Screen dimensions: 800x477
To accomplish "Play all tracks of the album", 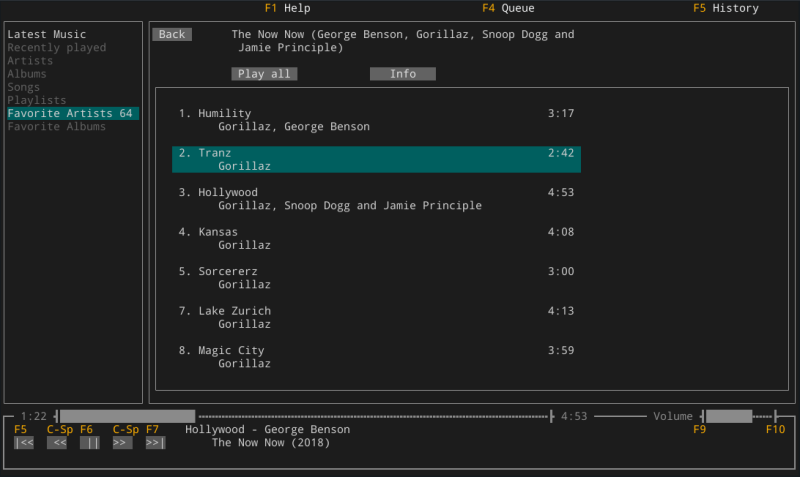I will coord(264,74).
